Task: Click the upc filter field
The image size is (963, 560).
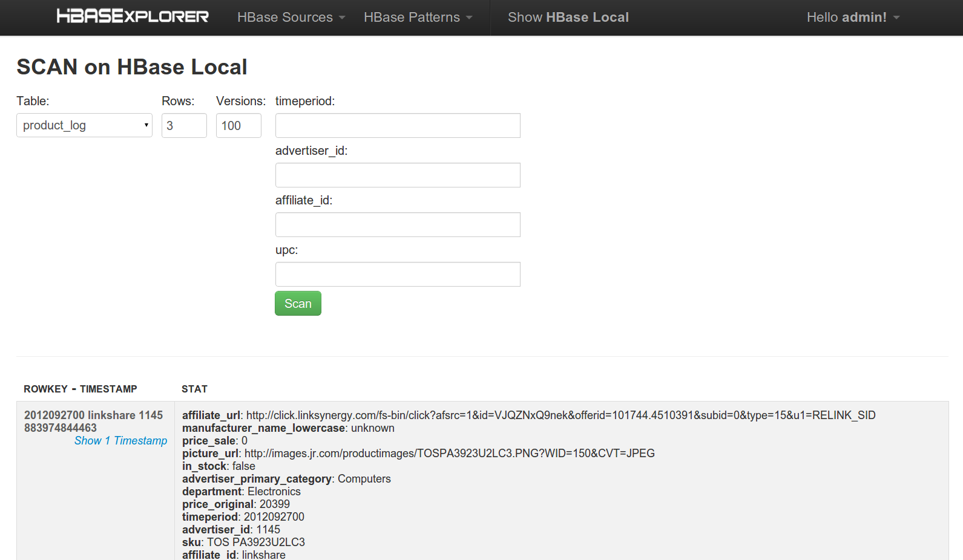Action: pyautogui.click(x=398, y=274)
